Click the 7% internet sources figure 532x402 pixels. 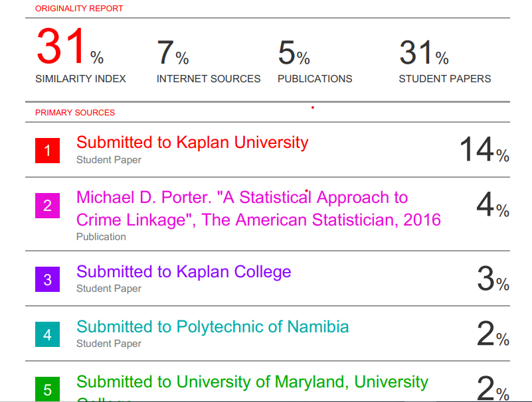pyautogui.click(x=173, y=52)
